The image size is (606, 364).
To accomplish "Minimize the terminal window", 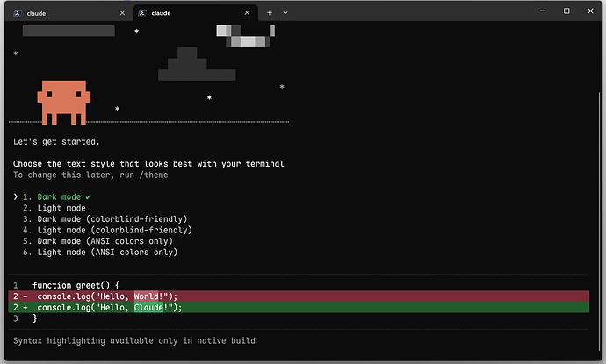I will [543, 11].
